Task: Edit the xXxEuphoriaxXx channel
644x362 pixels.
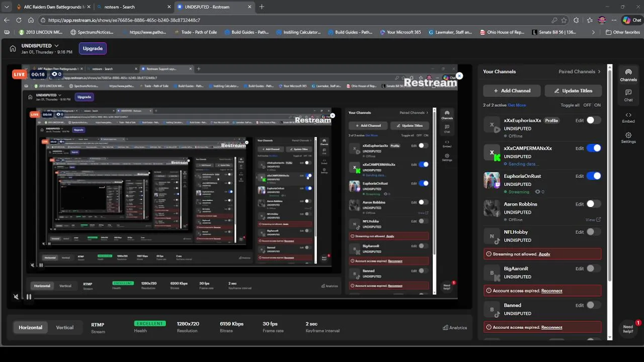Action: [580, 121]
